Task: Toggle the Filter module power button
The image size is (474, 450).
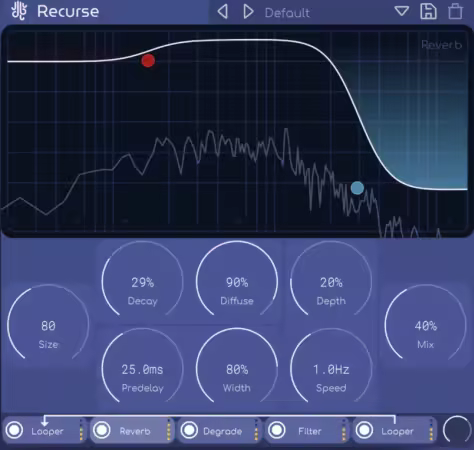Action: [x=277, y=430]
